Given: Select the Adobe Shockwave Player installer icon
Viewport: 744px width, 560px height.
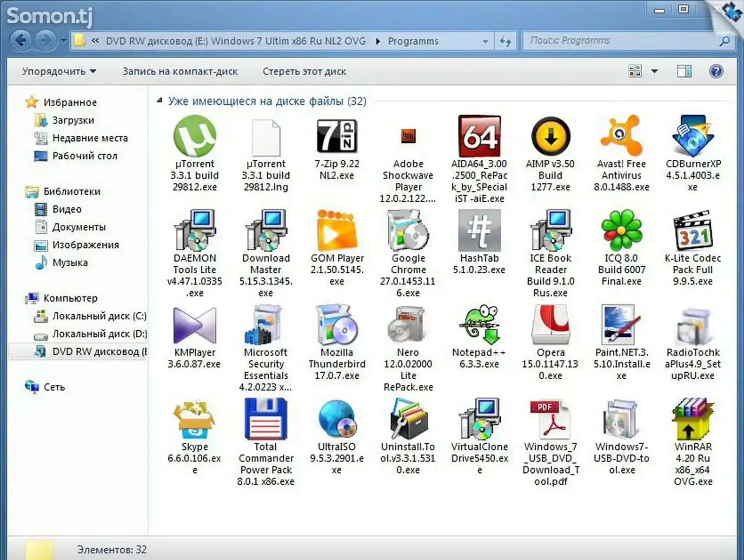Looking at the screenshot, I should [408, 136].
